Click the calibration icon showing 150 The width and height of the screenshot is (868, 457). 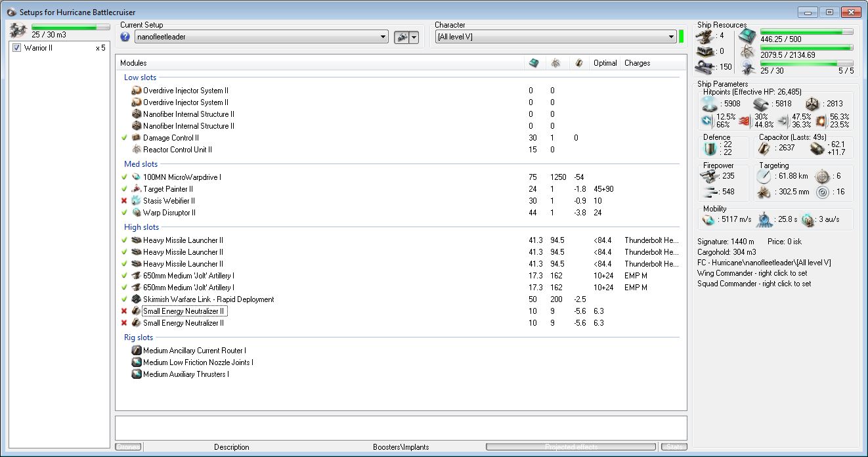(x=706, y=66)
